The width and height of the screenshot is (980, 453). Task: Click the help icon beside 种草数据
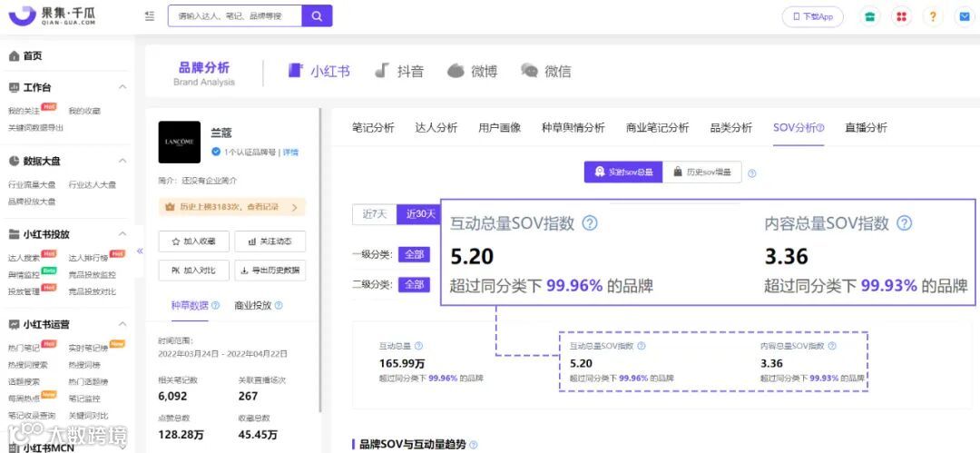click(x=216, y=306)
